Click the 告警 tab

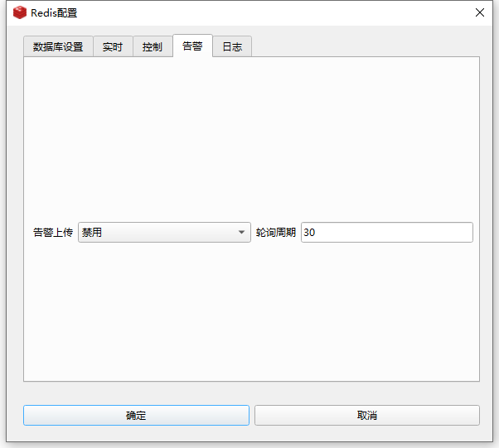(192, 46)
